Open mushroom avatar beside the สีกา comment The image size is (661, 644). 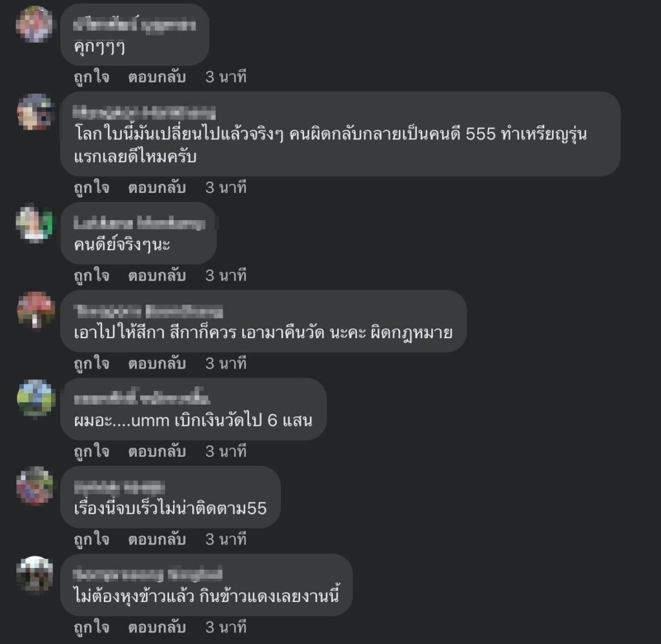click(36, 310)
